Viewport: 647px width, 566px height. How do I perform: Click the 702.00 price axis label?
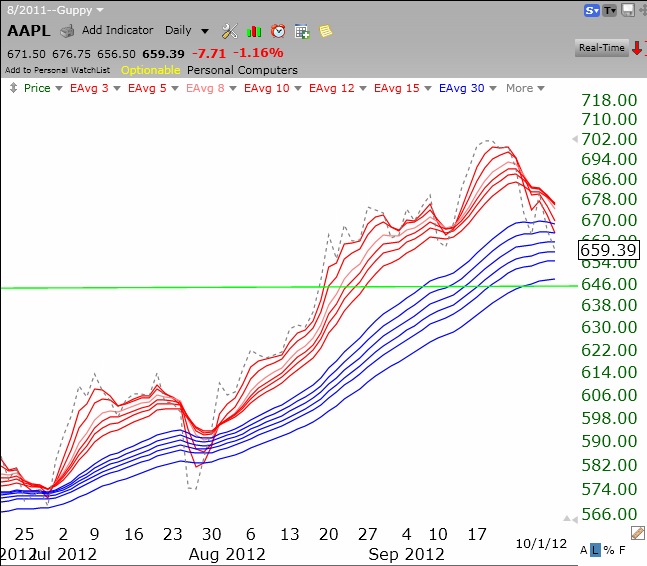click(x=609, y=139)
